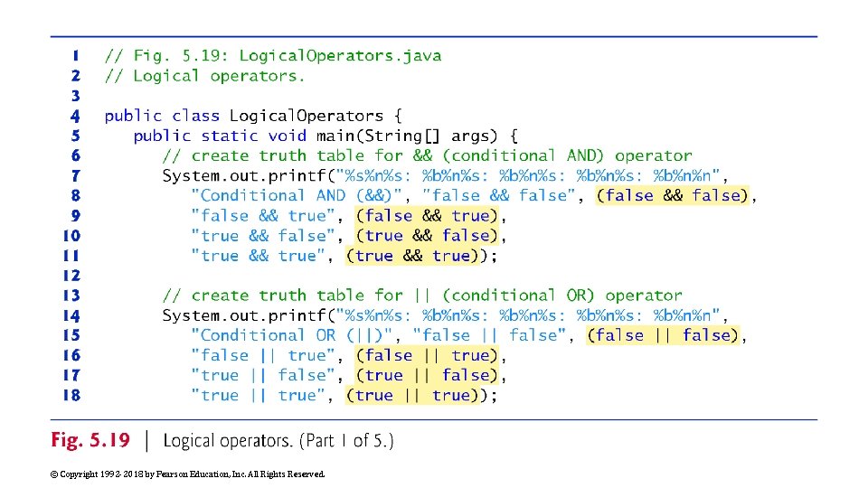
Task: Click caption 'Logical operators. (Part 1 of 5.)'
Action: click(278, 441)
